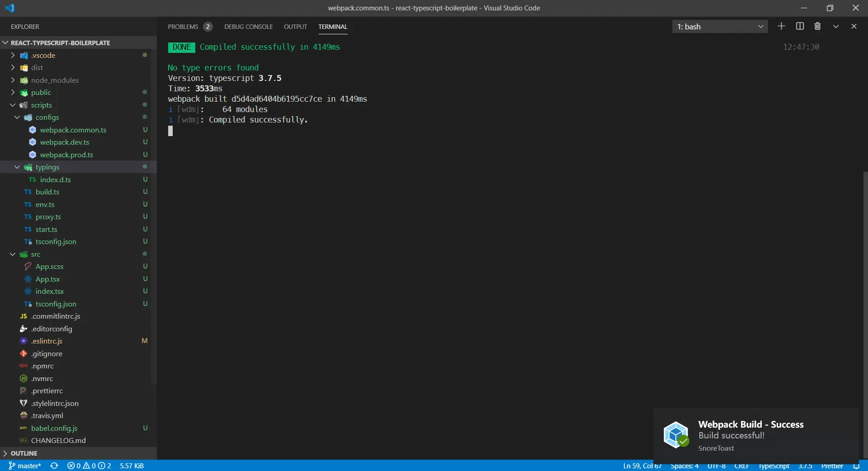Viewport: 868px width, 471px height.
Task: Close the terminal panel
Action: click(854, 26)
